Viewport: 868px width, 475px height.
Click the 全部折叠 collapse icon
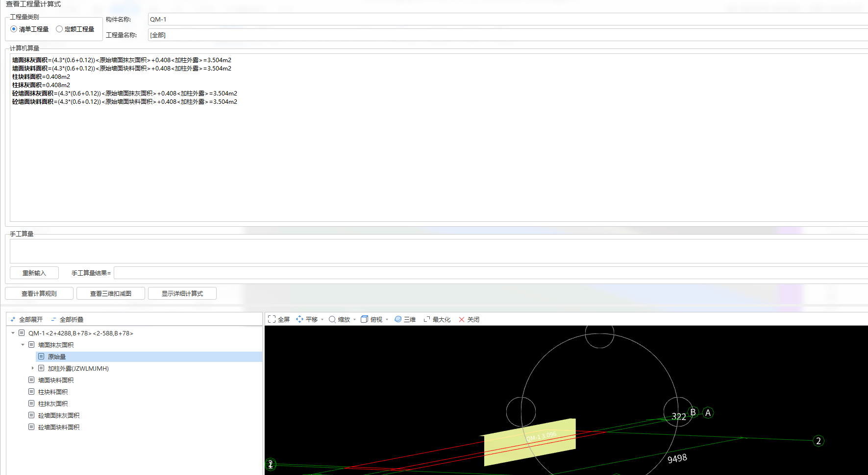pos(53,319)
